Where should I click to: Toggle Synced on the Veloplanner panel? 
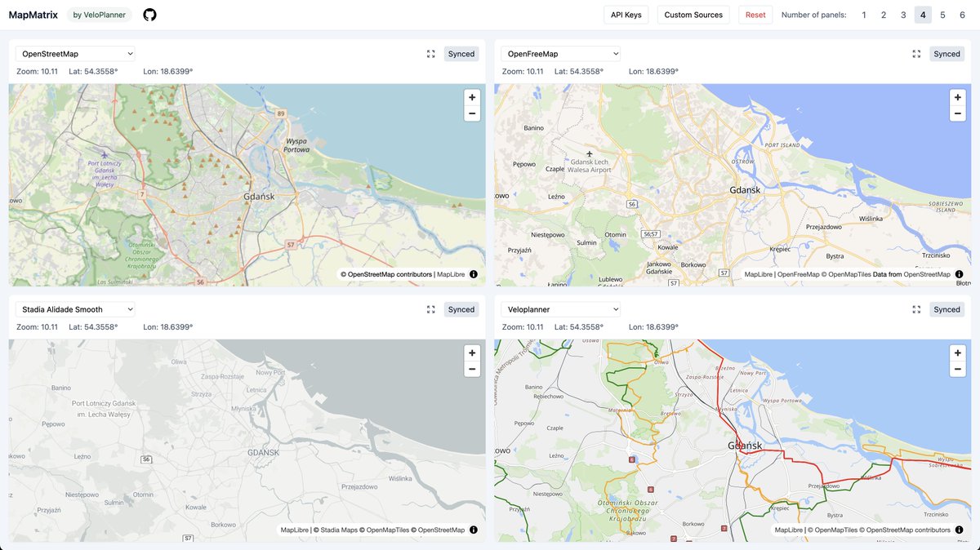pos(947,309)
